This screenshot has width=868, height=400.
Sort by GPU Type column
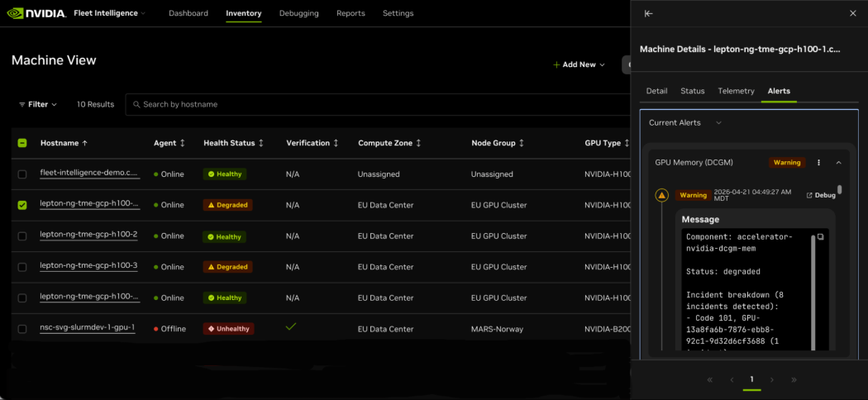[607, 143]
